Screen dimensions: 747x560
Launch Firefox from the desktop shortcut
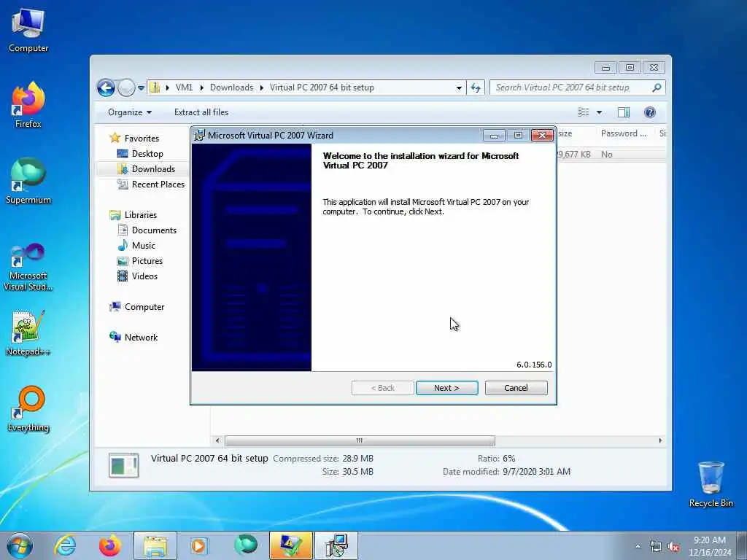(x=28, y=105)
